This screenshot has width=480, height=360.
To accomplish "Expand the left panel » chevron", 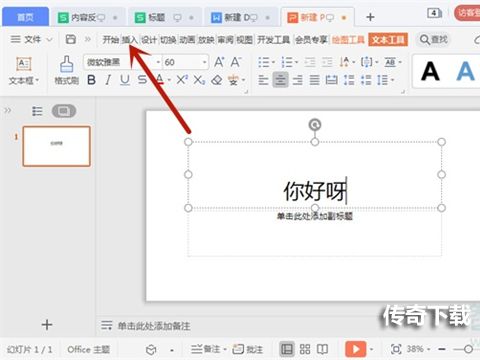I will (x=8, y=110).
